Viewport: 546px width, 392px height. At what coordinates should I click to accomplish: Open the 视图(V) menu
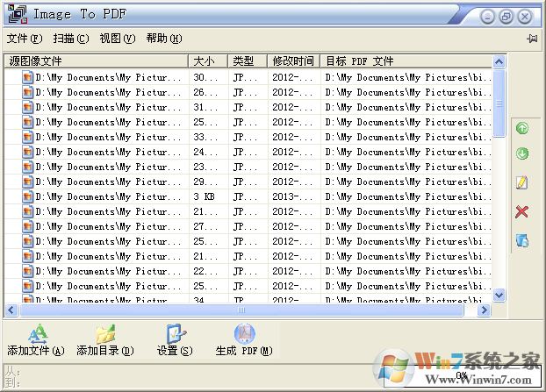click(118, 39)
